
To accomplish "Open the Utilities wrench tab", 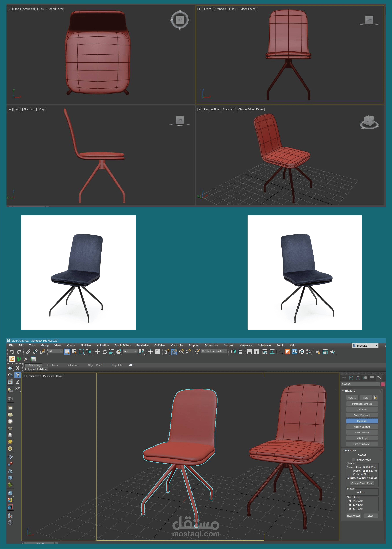I will pyautogui.click(x=379, y=378).
